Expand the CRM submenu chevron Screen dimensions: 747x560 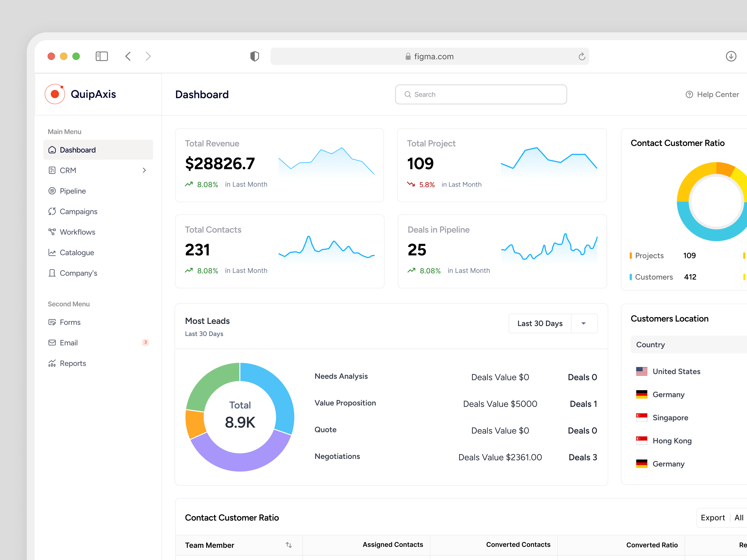144,171
